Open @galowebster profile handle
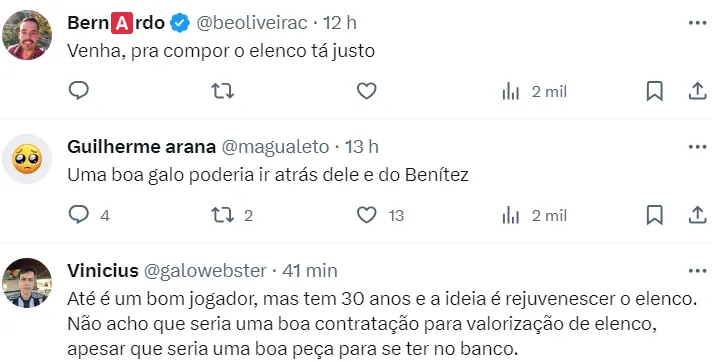Viewport: 712px width, 362px height. coord(205,271)
